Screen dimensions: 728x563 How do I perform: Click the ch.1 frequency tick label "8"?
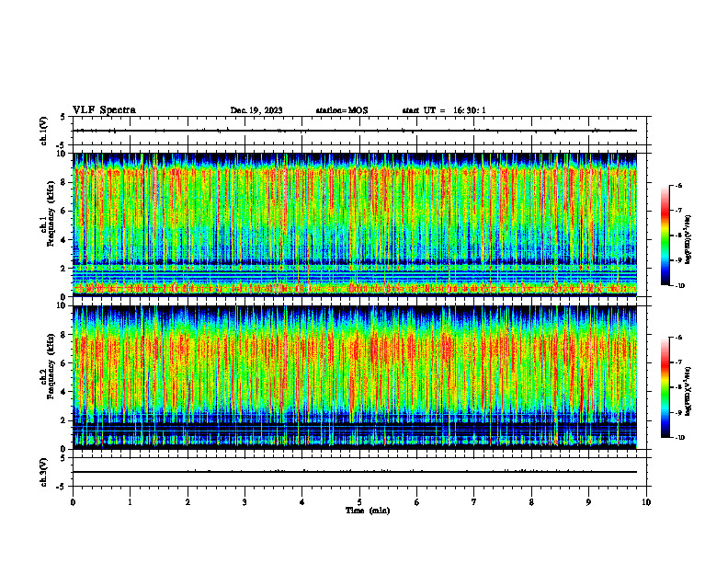pos(63,182)
